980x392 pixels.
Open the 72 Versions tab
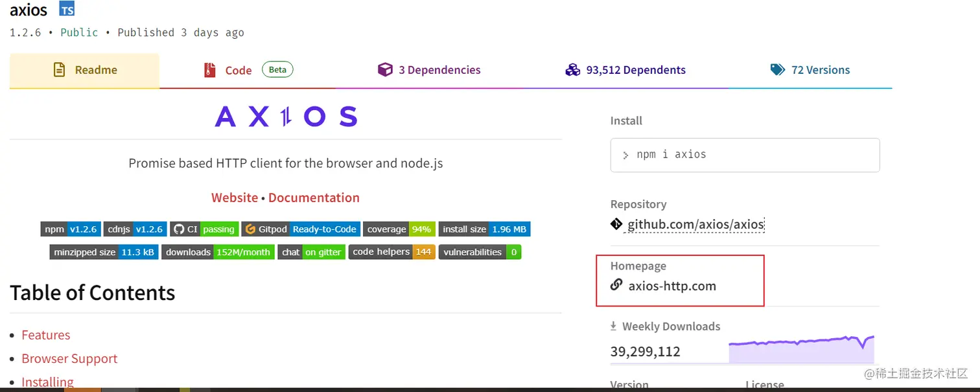coord(810,71)
